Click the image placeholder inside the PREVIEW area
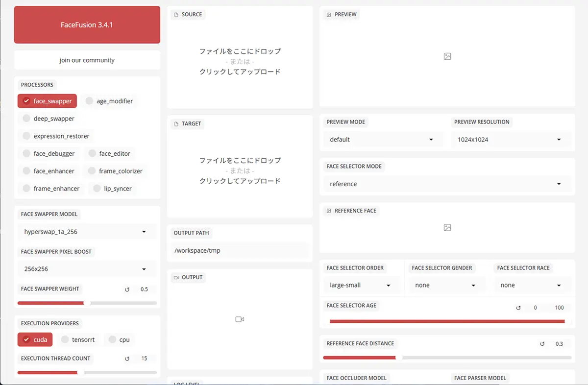This screenshot has width=588, height=385. [447, 56]
